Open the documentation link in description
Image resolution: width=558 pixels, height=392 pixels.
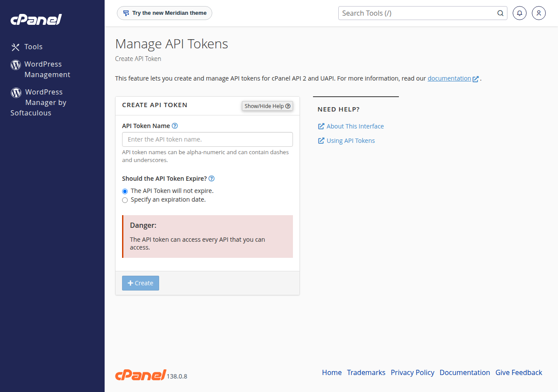(x=449, y=78)
